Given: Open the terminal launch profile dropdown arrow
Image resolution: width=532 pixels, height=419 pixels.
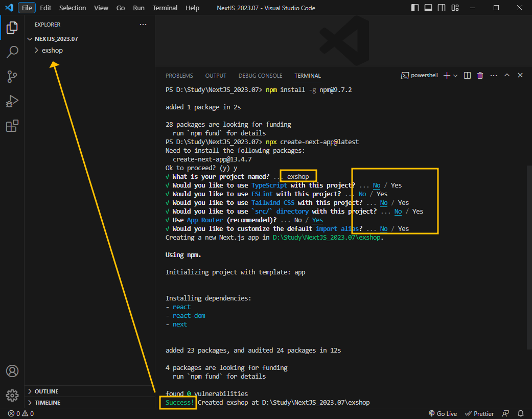Looking at the screenshot, I should (x=455, y=75).
